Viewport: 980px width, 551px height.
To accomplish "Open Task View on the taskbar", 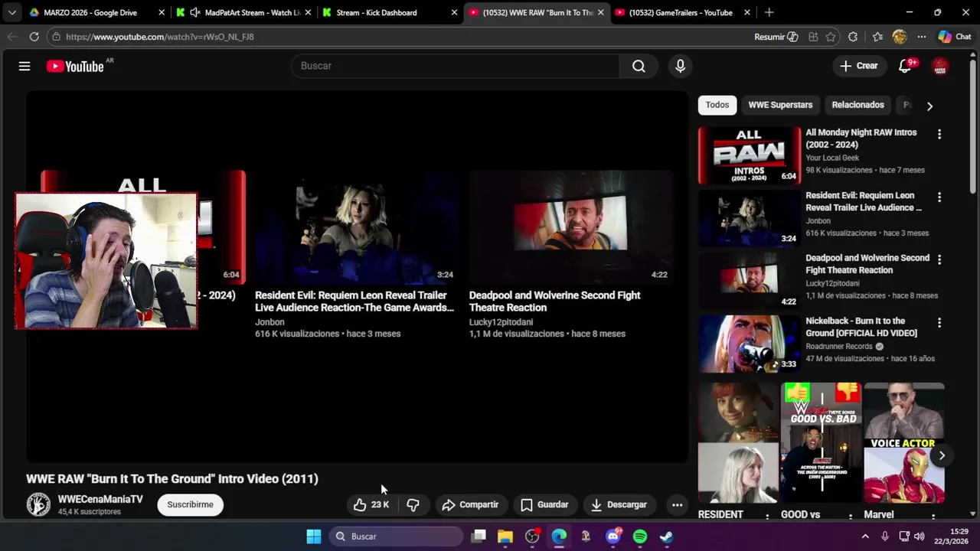I will (x=479, y=536).
